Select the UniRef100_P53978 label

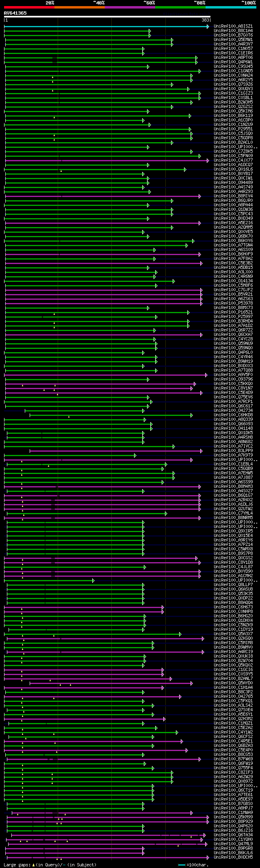233,303
